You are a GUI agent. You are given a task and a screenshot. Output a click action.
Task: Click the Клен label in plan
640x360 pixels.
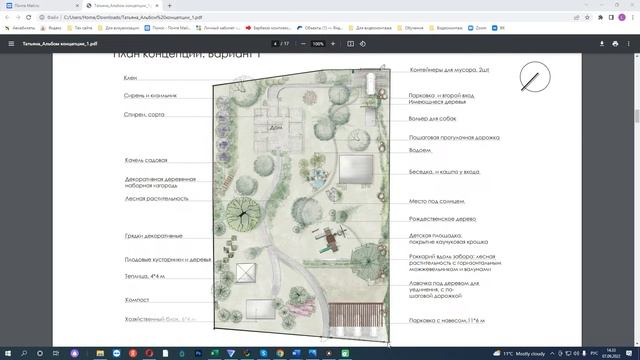coord(130,78)
